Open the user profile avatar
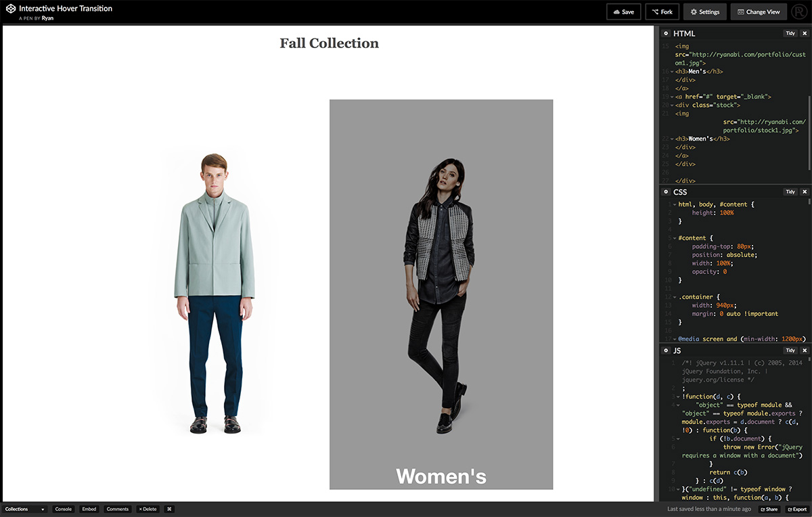The width and height of the screenshot is (812, 517). 800,12
